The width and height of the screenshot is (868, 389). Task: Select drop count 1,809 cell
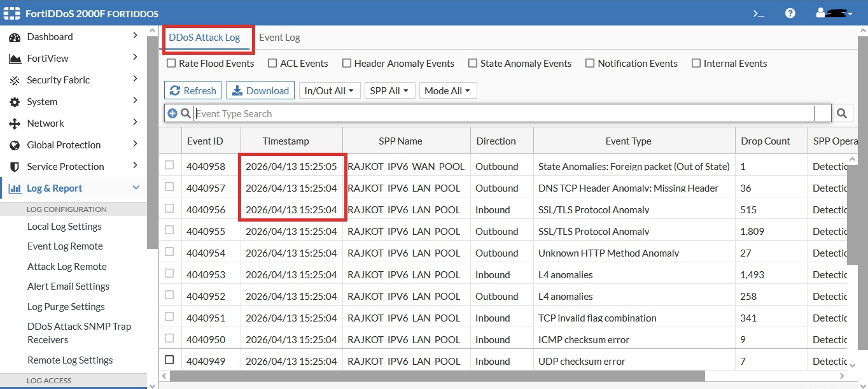(753, 231)
